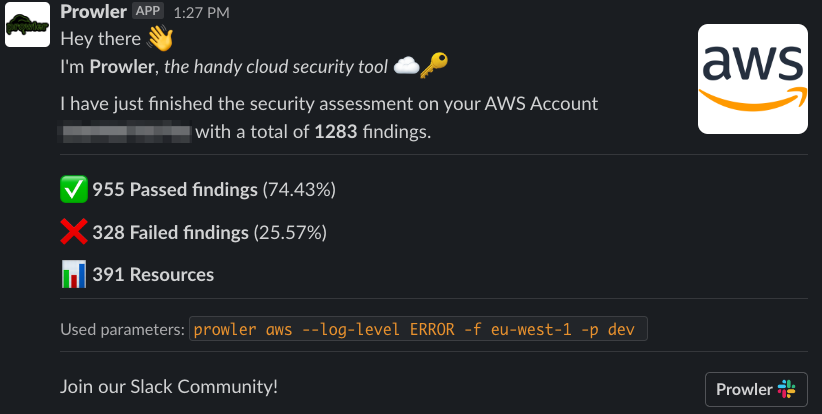The height and width of the screenshot is (414, 822).
Task: Click the waving hand emoji
Action: pyautogui.click(x=160, y=40)
